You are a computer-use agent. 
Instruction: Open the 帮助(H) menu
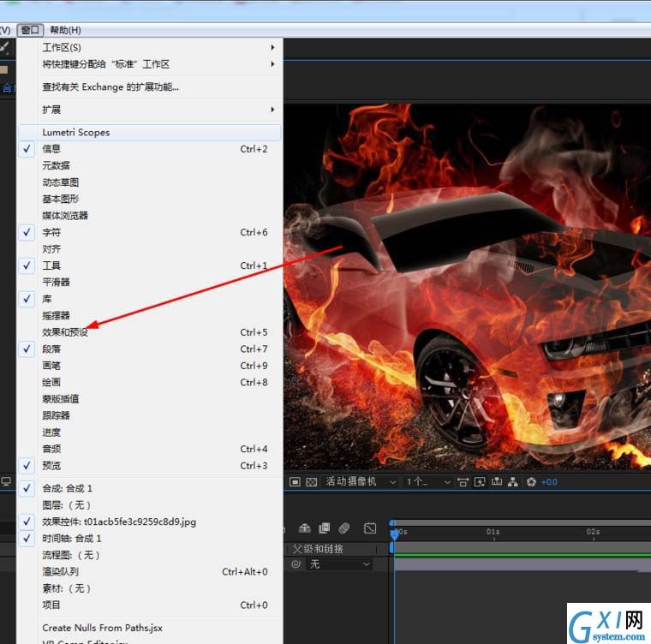pyautogui.click(x=65, y=30)
